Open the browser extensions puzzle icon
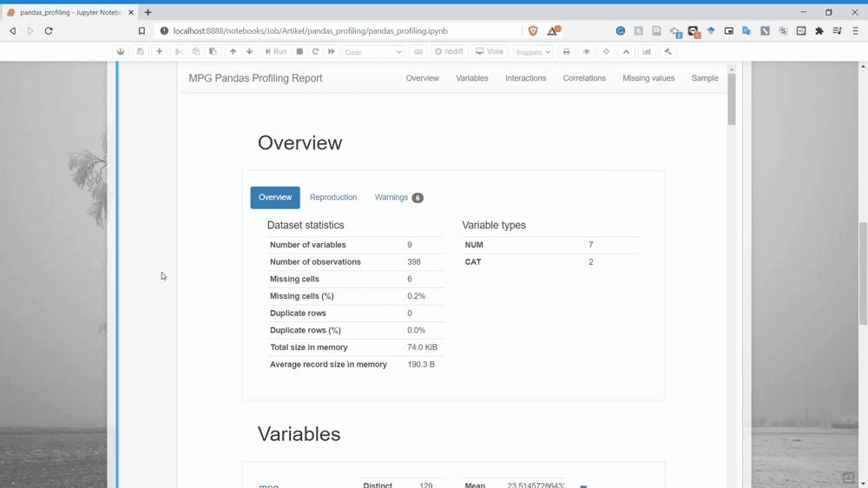 [819, 31]
